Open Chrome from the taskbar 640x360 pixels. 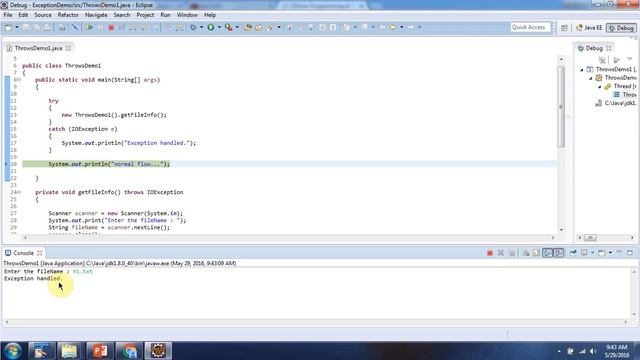pos(129,351)
